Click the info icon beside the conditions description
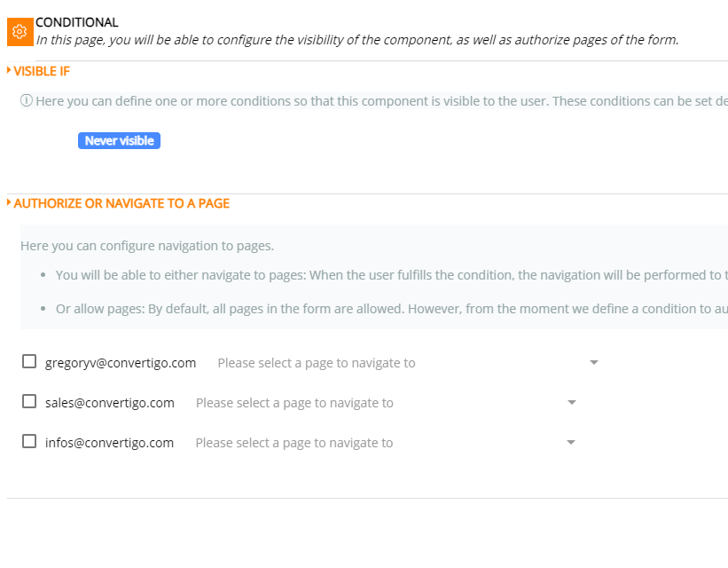The width and height of the screenshot is (728, 568). [27, 101]
